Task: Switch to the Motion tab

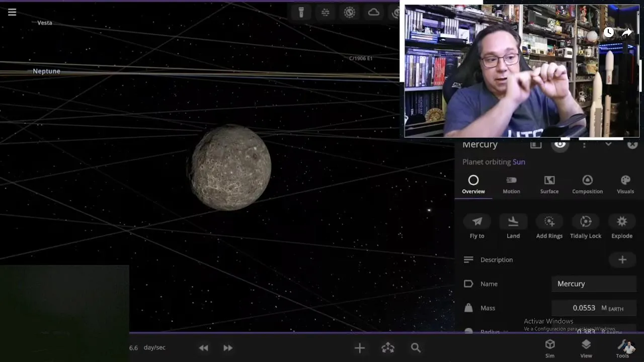Action: (511, 185)
